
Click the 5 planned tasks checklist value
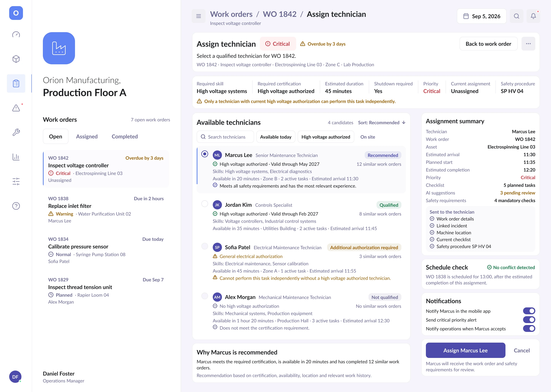(519, 185)
